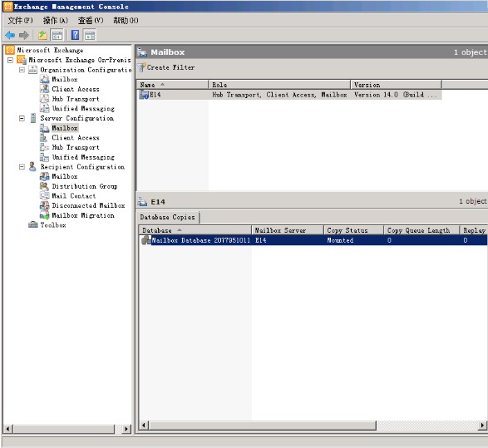
Task: Click the Create Filter funnel icon
Action: pos(142,67)
